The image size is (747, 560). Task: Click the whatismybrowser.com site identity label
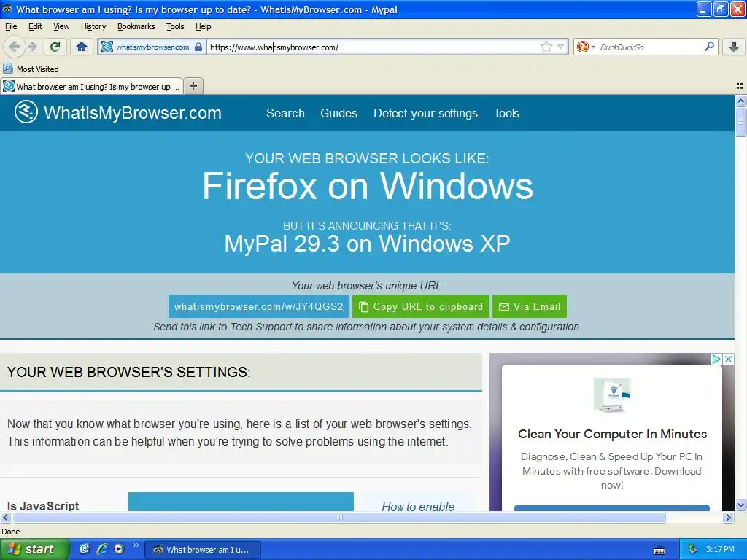click(x=152, y=47)
